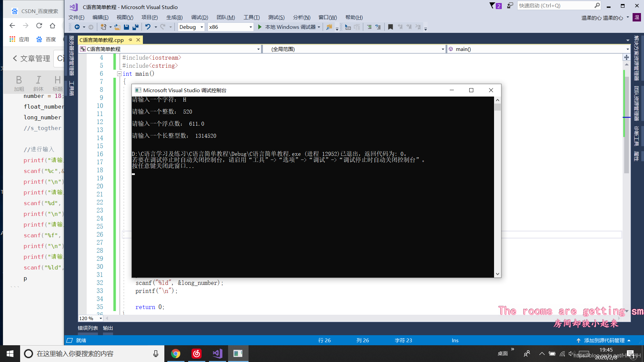Click the Windows Start button
The image size is (644, 362).
click(x=10, y=354)
